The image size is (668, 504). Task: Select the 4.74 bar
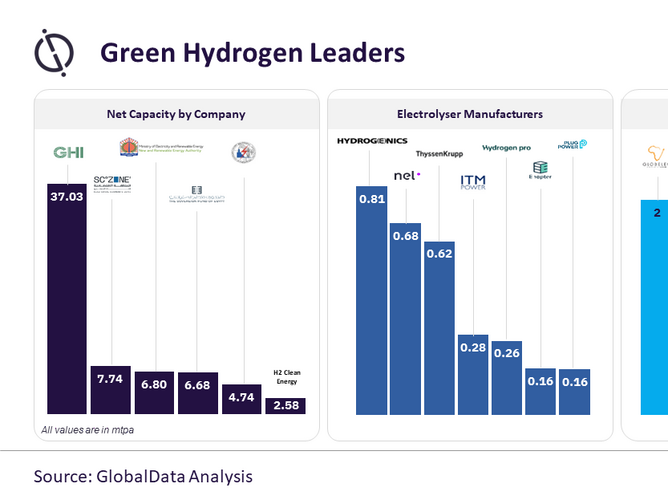coord(242,399)
